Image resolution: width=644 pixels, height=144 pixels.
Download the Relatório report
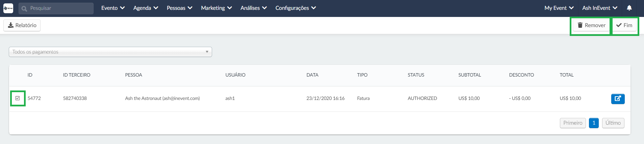click(22, 25)
